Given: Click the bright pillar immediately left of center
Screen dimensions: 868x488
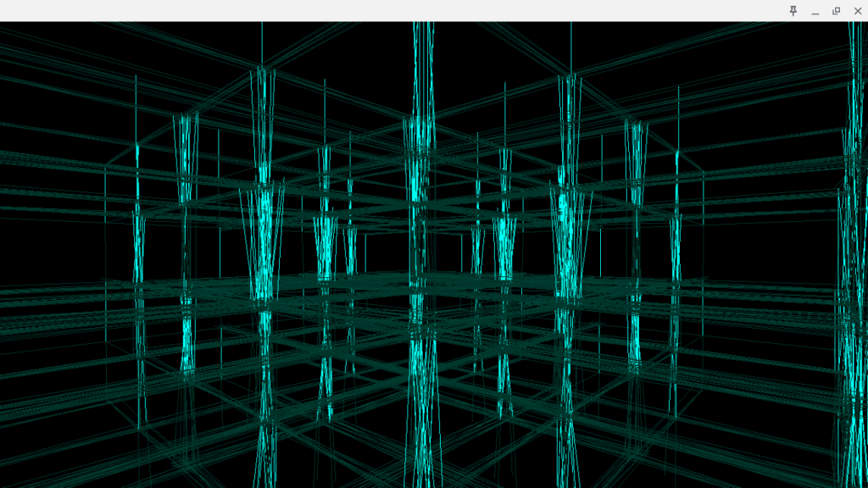Looking at the screenshot, I should [264, 229].
